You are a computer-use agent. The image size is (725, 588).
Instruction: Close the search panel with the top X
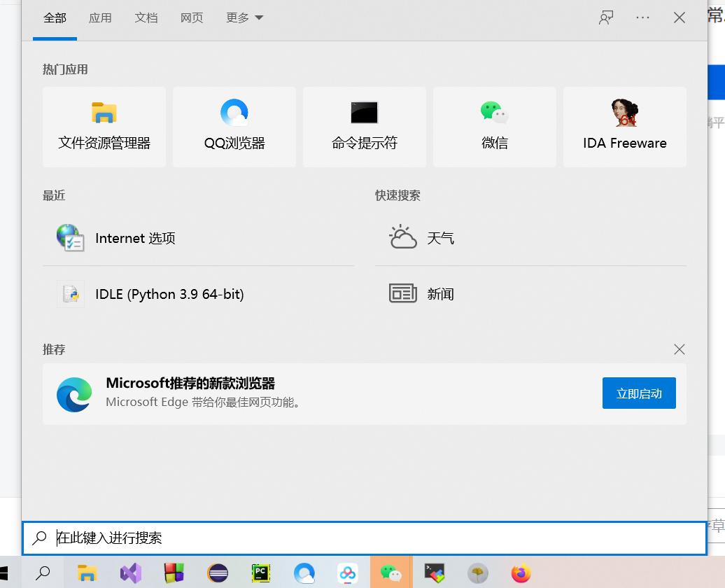(680, 18)
